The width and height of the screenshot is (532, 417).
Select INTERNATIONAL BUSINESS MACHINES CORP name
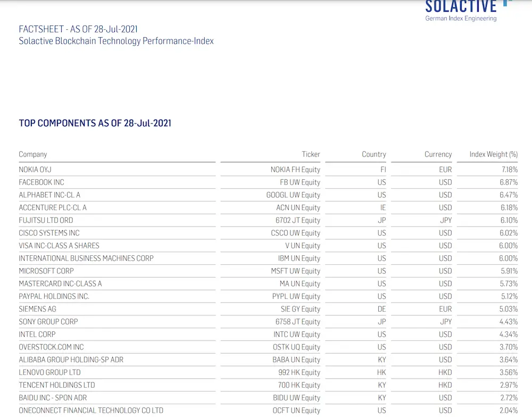[x=86, y=258]
